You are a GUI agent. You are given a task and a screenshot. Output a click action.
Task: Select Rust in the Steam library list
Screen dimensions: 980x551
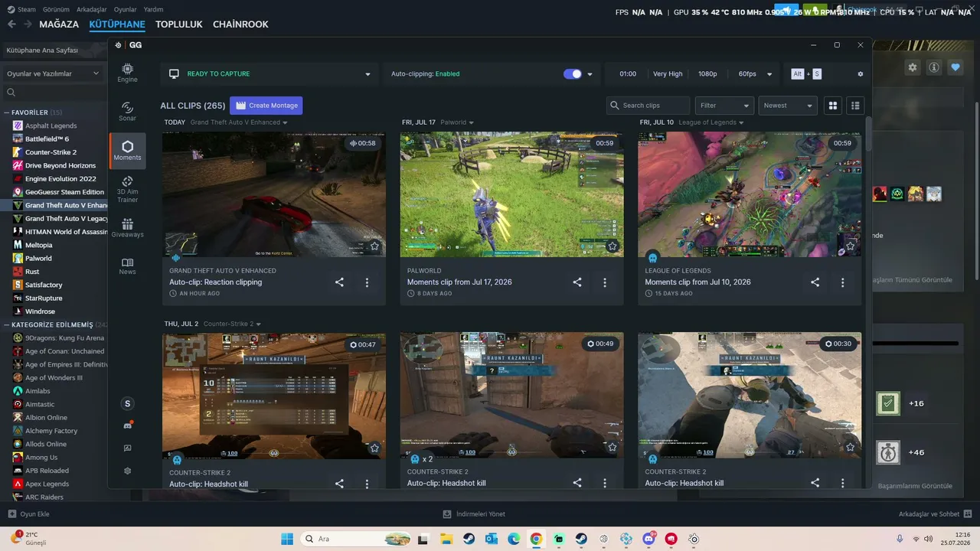(32, 272)
